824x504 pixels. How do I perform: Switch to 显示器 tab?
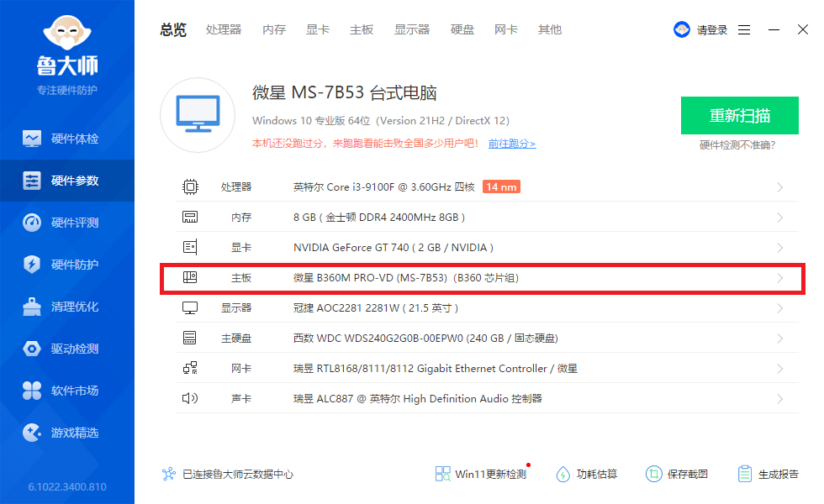tap(412, 30)
